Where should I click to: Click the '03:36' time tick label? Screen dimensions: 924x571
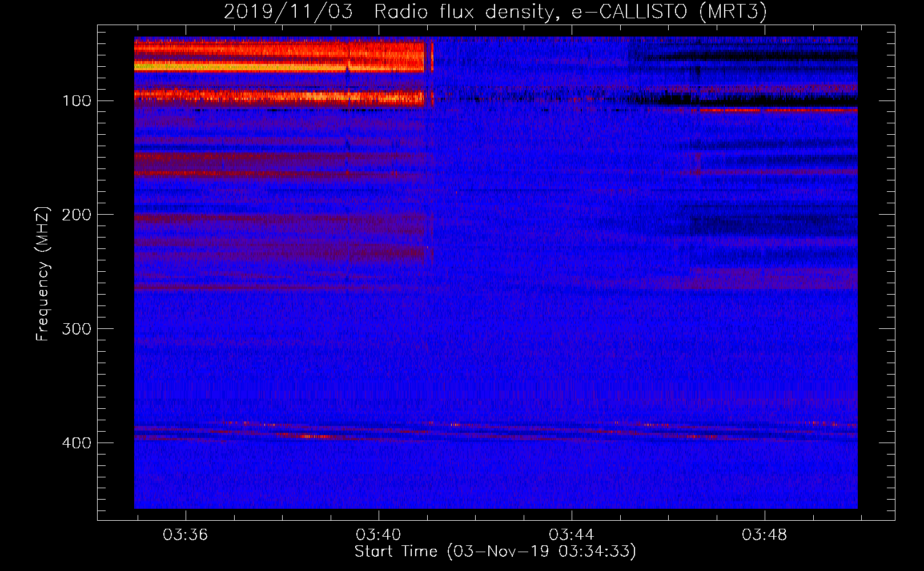click(186, 535)
